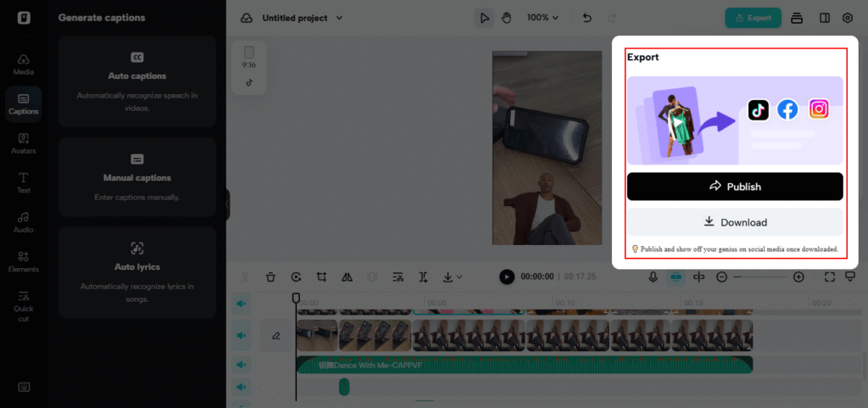This screenshot has width=868, height=408.
Task: Switch to the Text sidebar tab
Action: [23, 182]
